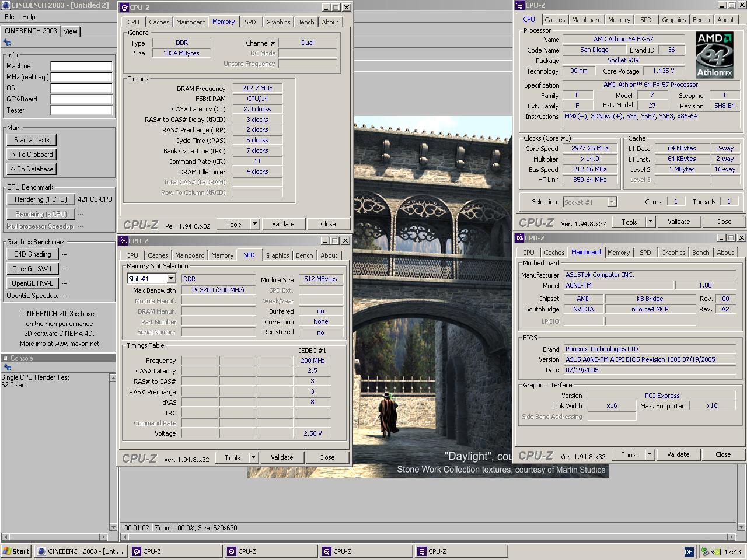The width and height of the screenshot is (747, 560).
Task: Click the To Database button
Action: [x=32, y=169]
